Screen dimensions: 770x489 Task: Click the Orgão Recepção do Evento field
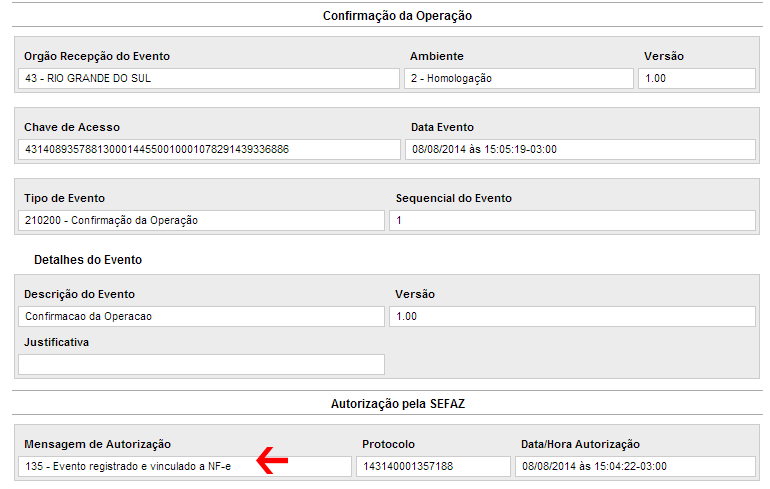point(209,78)
